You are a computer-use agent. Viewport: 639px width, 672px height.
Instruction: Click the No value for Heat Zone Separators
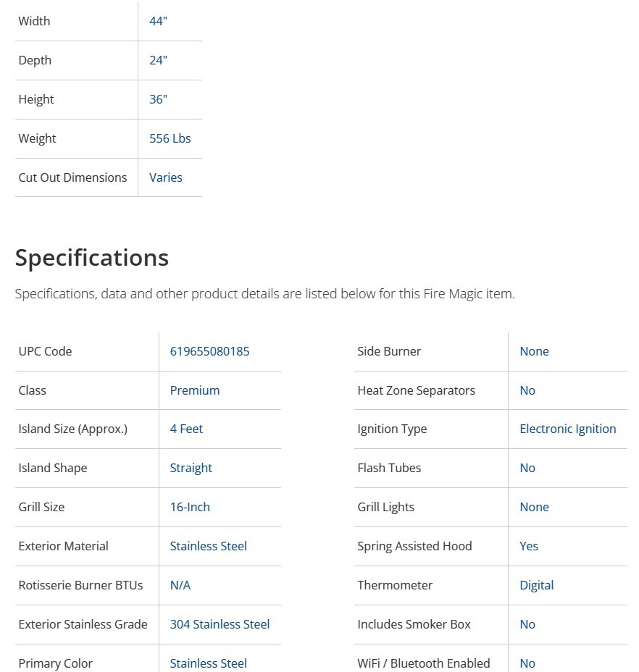527,390
